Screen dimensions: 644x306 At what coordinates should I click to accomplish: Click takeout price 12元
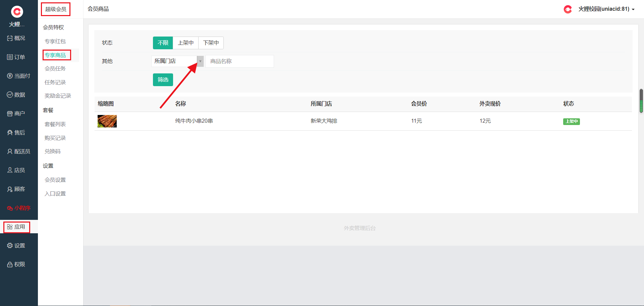coord(485,121)
